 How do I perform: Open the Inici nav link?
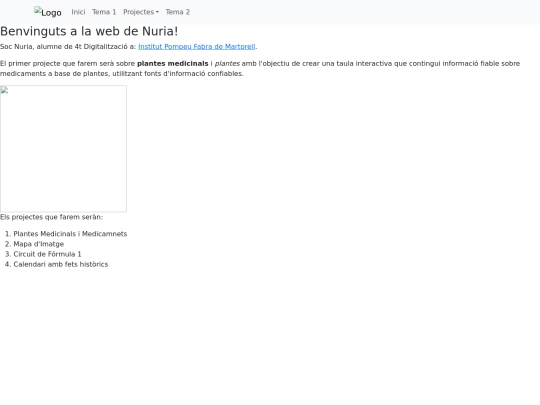point(78,12)
